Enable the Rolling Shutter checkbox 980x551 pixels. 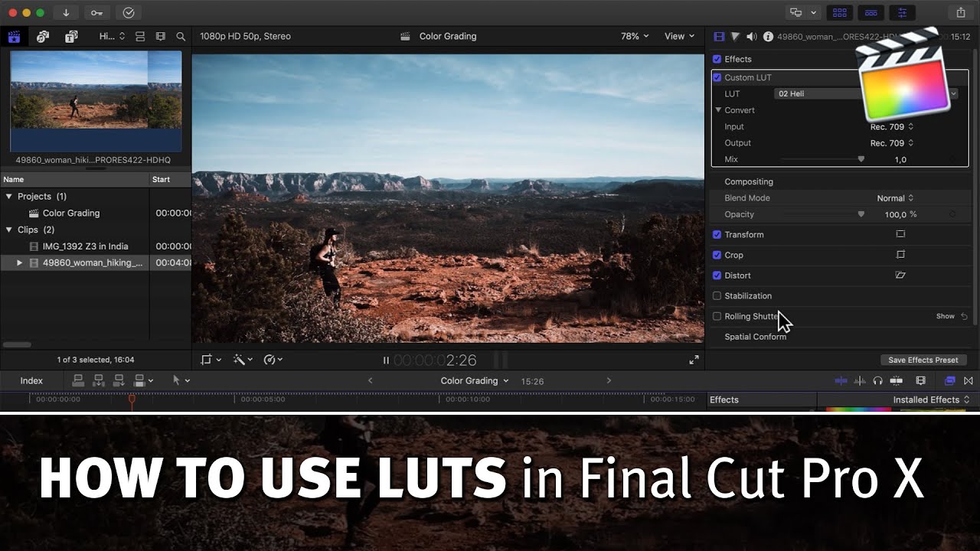coord(717,316)
